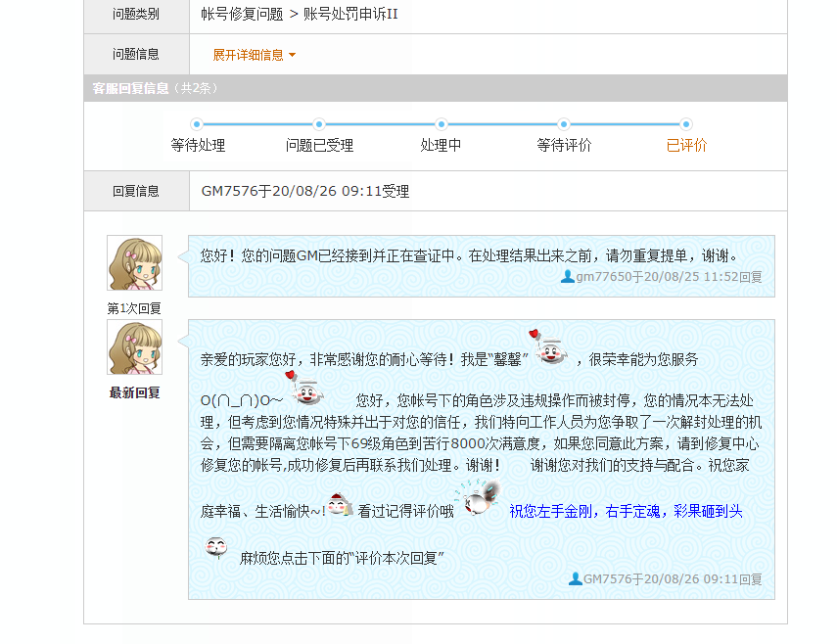Click the user icon beside gm77650 reply timestamp
Viewport: 837px width, 644px height.
568,276
